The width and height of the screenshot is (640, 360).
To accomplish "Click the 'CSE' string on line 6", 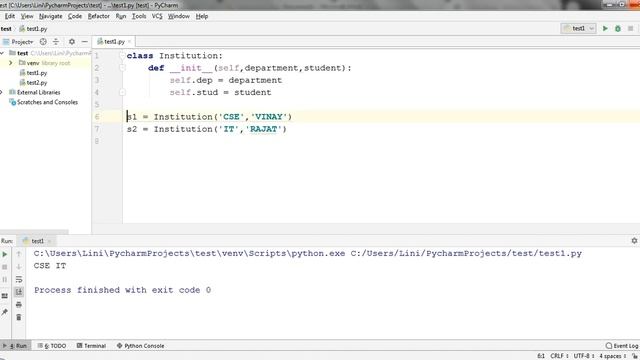I will click(231, 117).
